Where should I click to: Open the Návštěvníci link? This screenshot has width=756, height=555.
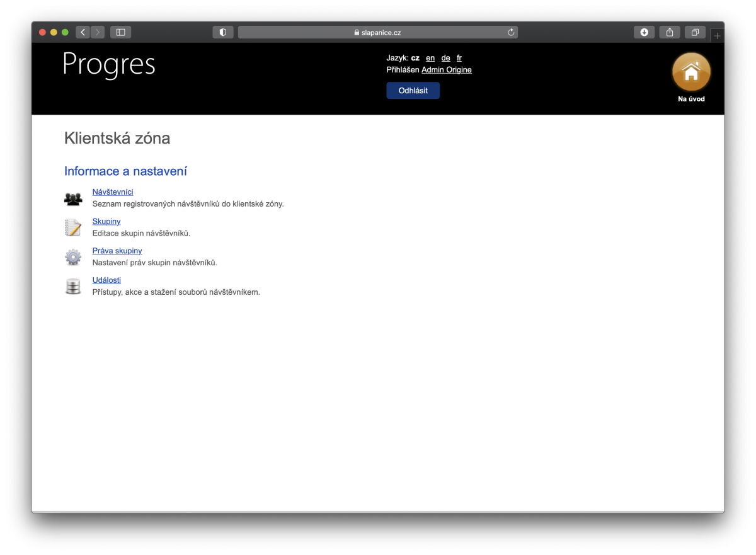pyautogui.click(x=113, y=192)
